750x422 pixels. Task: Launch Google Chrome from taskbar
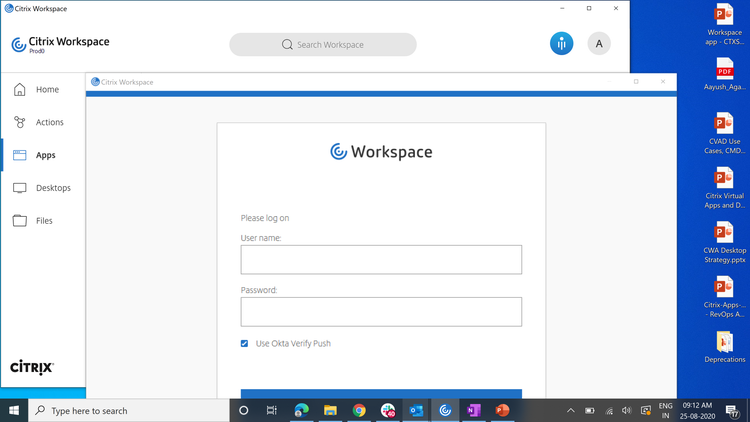(359, 411)
